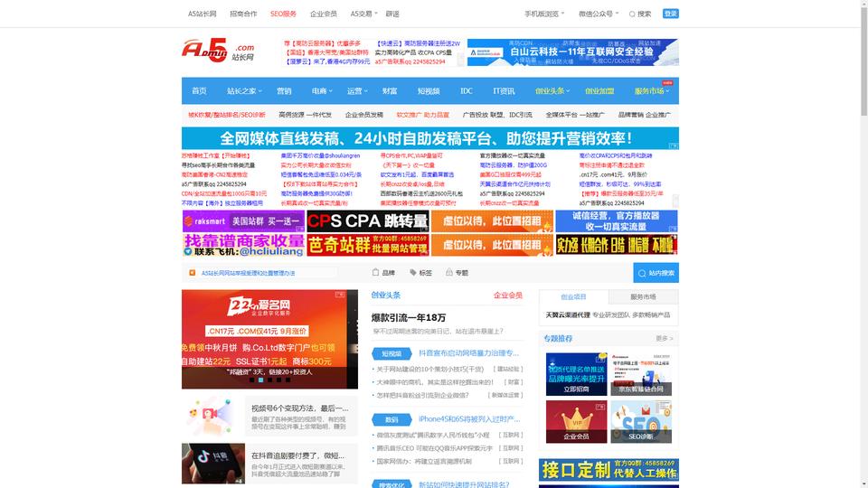The height and width of the screenshot is (488, 868).
Task: Open the IT资讯 nav item
Action: click(x=504, y=90)
